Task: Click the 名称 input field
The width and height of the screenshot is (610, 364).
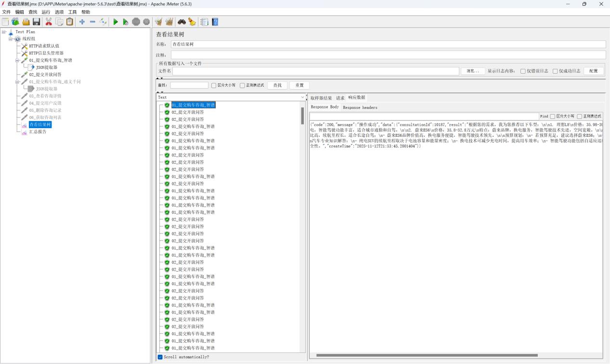Action: click(x=388, y=44)
